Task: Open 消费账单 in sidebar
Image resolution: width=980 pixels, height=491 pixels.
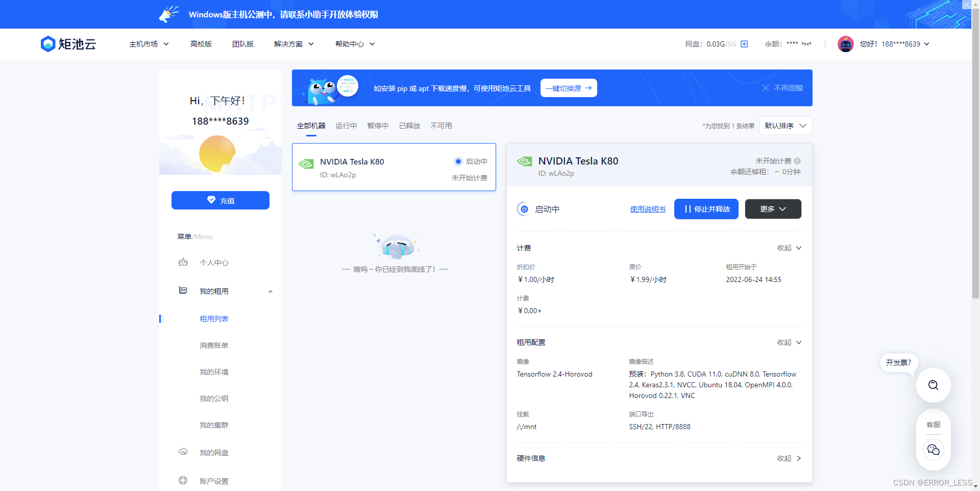Action: tap(214, 345)
